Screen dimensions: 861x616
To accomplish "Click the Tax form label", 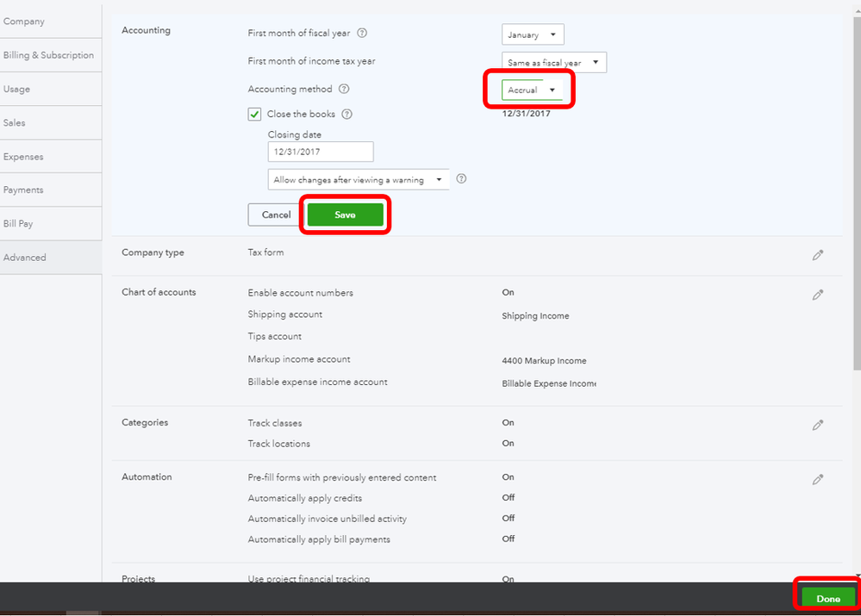I will click(x=265, y=252).
